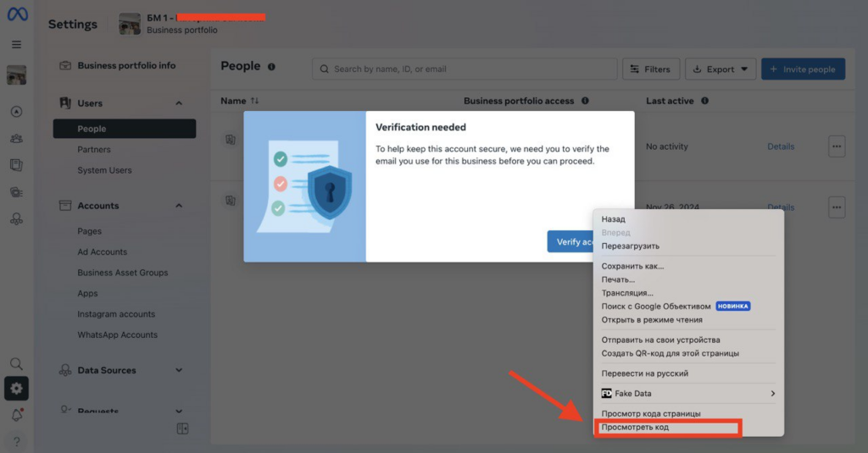Click the profile thumbnail in left rail
This screenshot has width=868, height=453.
pyautogui.click(x=17, y=75)
